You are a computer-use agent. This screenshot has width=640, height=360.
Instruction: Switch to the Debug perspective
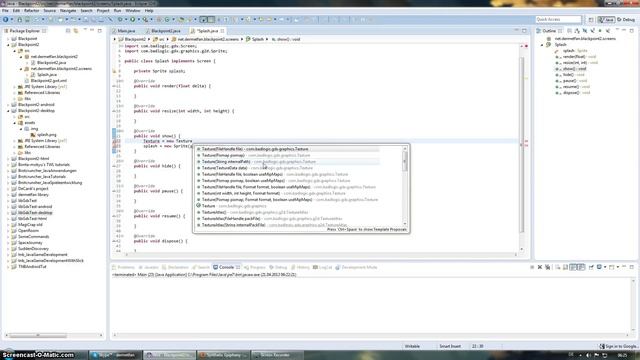click(627, 20)
